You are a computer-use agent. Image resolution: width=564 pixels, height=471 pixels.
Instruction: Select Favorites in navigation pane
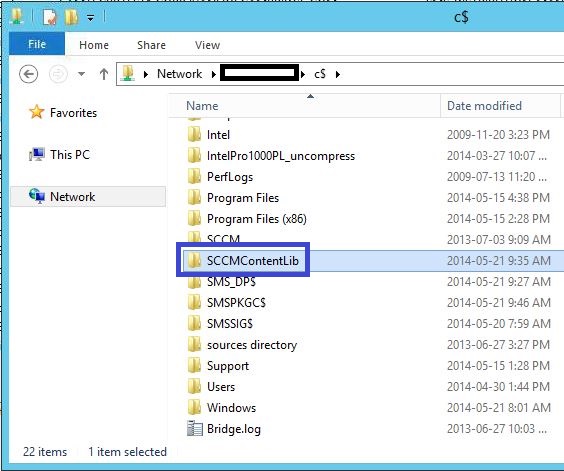pyautogui.click(x=73, y=113)
